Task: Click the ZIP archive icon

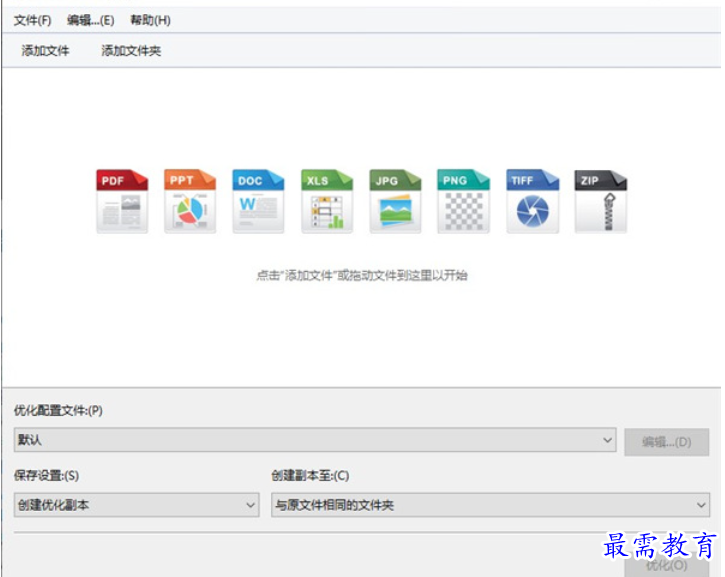Action: (600, 201)
